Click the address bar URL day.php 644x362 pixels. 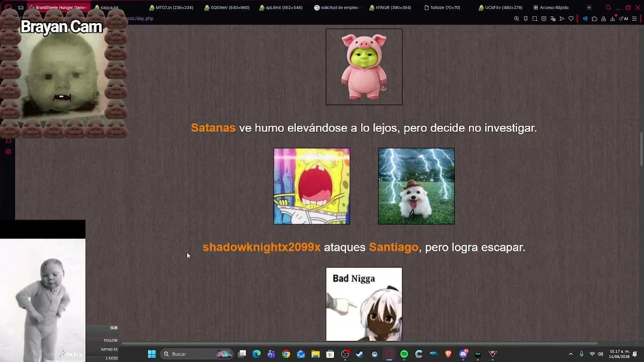pos(141,19)
